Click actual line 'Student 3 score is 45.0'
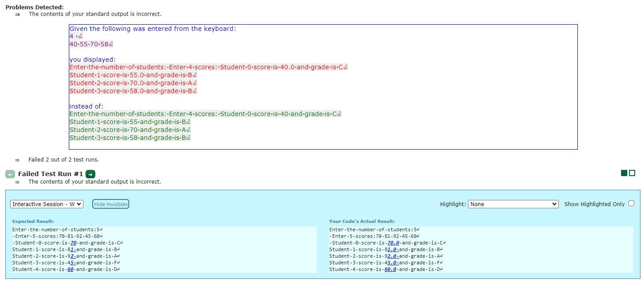 [x=386, y=263]
